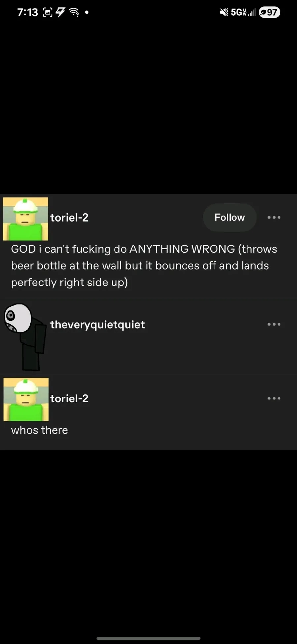The height and width of the screenshot is (644, 297).
Task: Open options menu on first toriel-2 post
Action: point(274,217)
